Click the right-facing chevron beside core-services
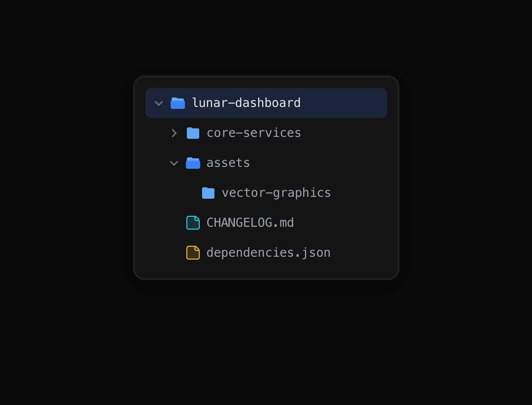Viewport: 532px width, 405px height. coord(174,133)
